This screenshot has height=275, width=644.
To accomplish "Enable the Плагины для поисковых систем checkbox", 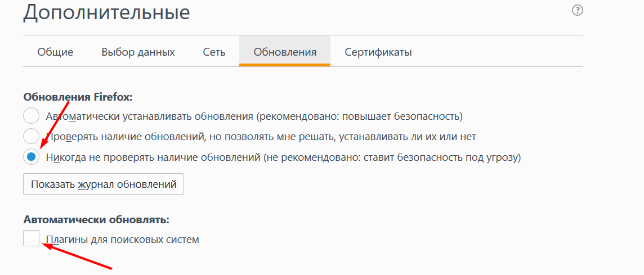I will (x=31, y=238).
